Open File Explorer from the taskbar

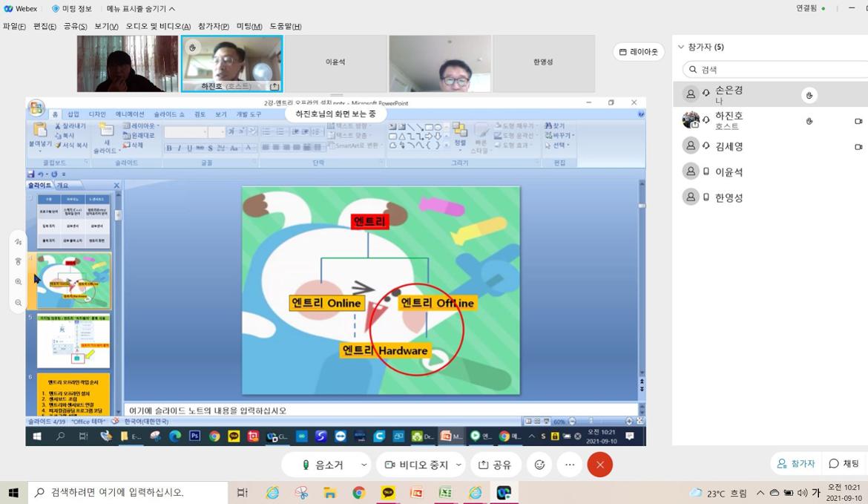[330, 492]
